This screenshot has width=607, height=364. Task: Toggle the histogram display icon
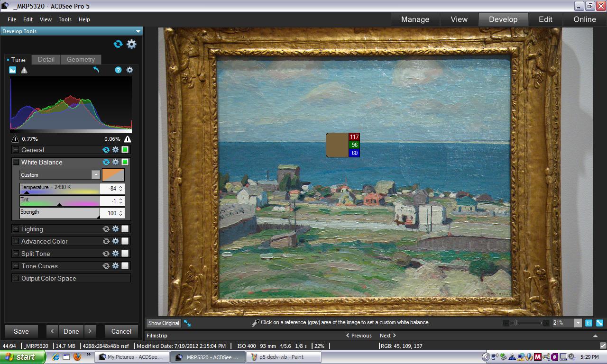[13, 70]
